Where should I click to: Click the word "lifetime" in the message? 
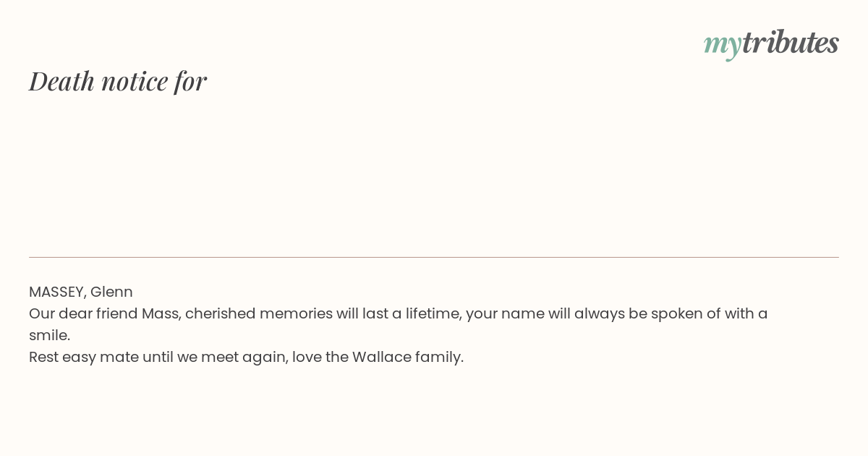432,313
